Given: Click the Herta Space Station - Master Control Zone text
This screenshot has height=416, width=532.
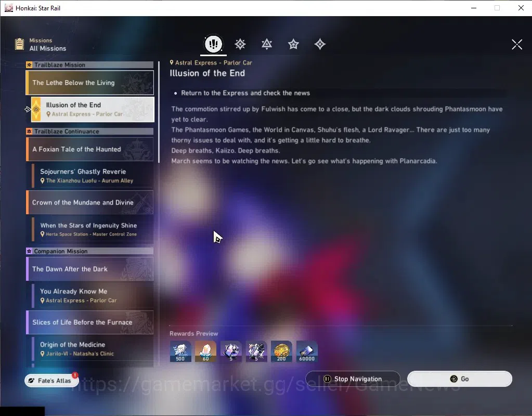Looking at the screenshot, I should click(92, 234).
